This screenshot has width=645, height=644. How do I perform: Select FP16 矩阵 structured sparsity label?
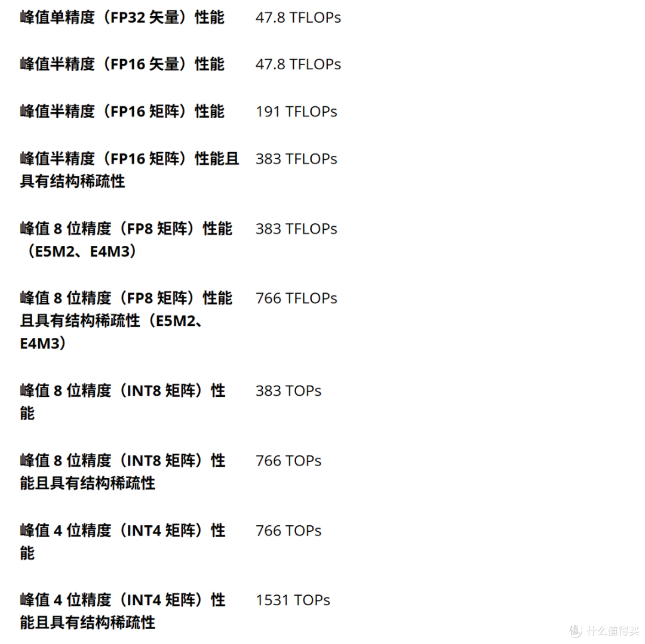click(130, 170)
